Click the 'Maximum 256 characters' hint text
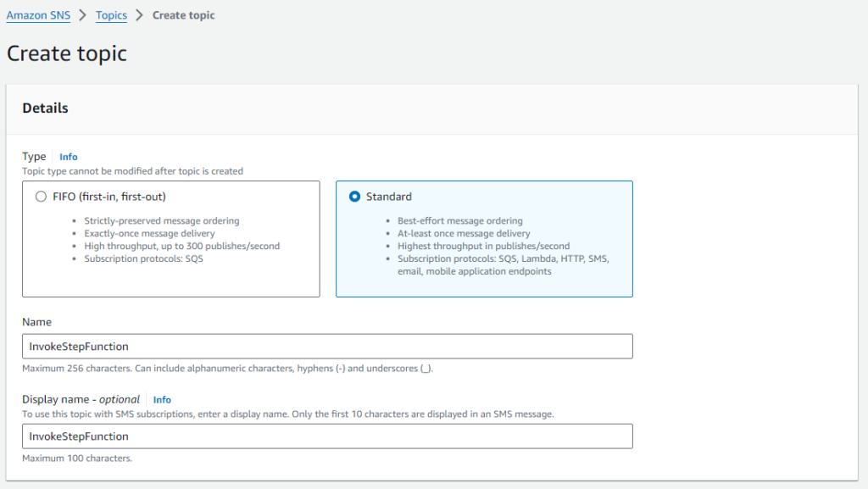The image size is (868, 489). tap(227, 369)
